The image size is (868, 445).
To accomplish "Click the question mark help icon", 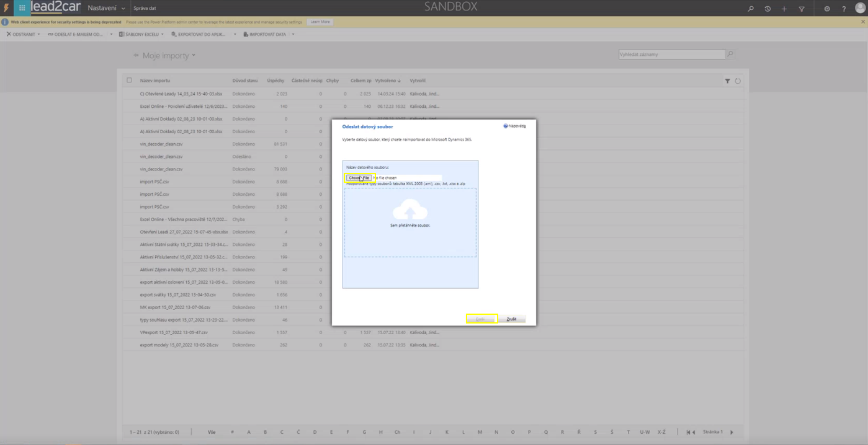I will 844,9.
